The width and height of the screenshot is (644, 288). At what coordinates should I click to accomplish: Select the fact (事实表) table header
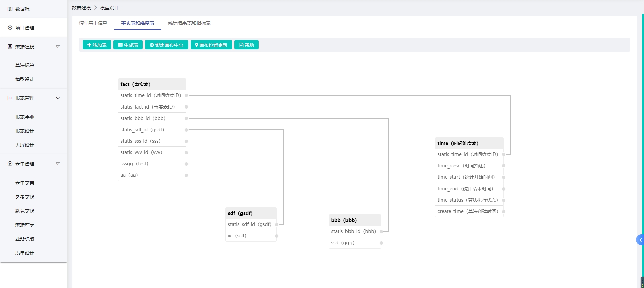pos(152,84)
